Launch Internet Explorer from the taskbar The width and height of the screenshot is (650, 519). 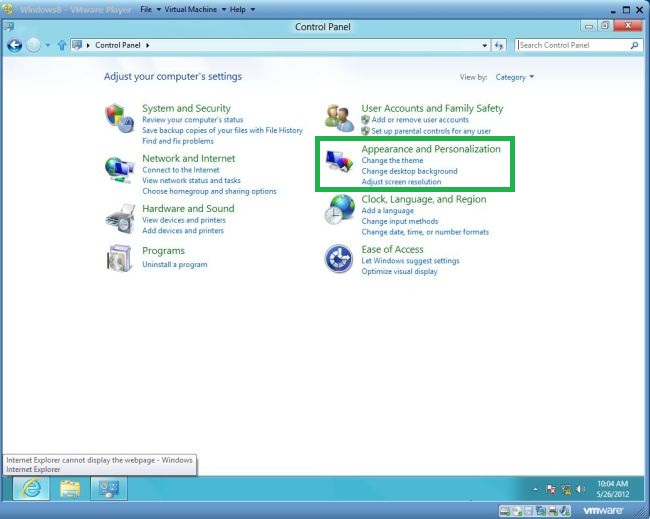(x=31, y=488)
